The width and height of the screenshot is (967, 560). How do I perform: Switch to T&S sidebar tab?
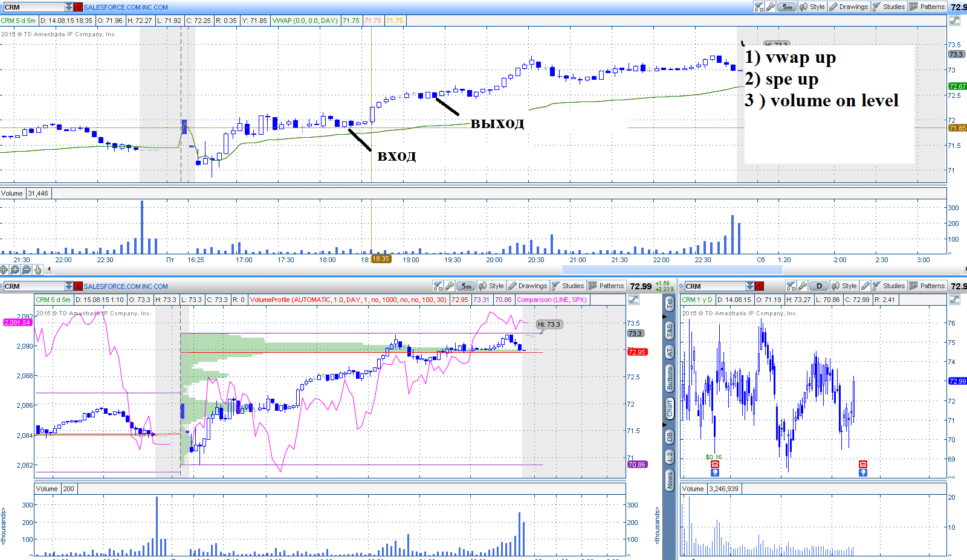670,330
